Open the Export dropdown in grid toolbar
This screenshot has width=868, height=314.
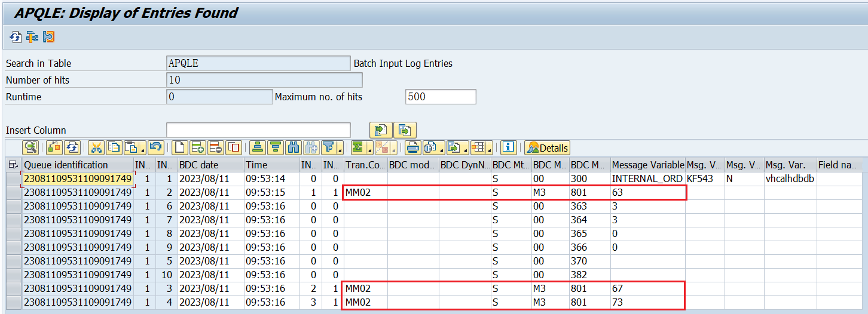(x=458, y=147)
